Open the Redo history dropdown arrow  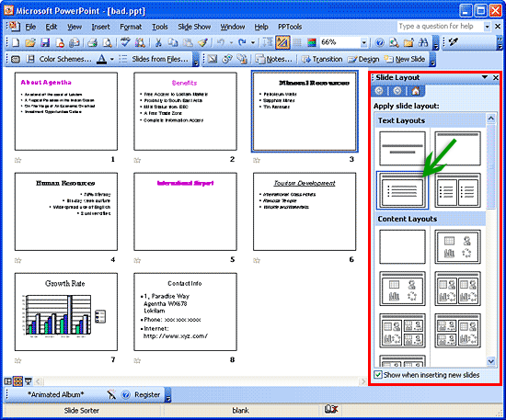(253, 42)
